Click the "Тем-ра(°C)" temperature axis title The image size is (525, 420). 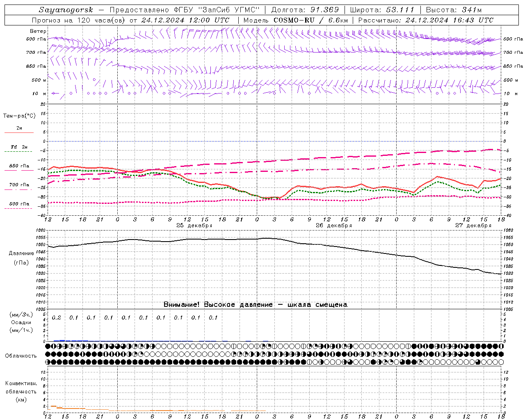(19, 116)
